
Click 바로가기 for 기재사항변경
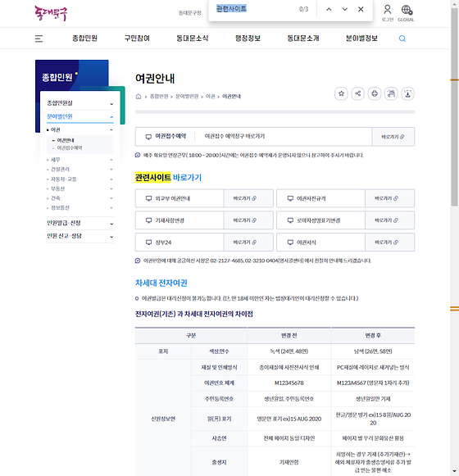click(248, 220)
